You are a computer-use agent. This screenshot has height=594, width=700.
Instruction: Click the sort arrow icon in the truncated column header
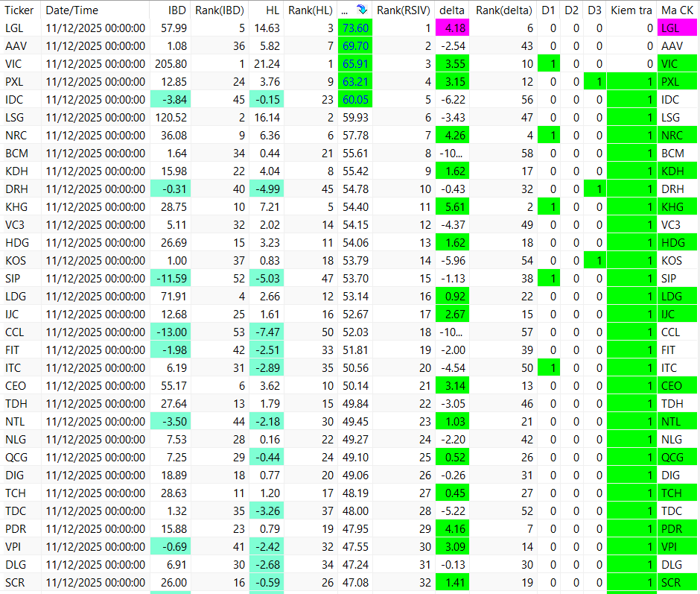362,10
